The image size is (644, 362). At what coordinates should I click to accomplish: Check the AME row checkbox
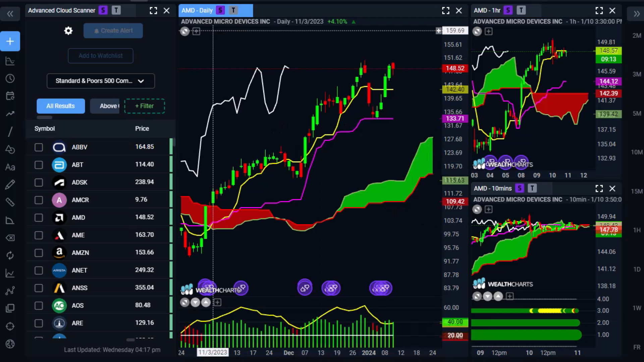pyautogui.click(x=39, y=235)
